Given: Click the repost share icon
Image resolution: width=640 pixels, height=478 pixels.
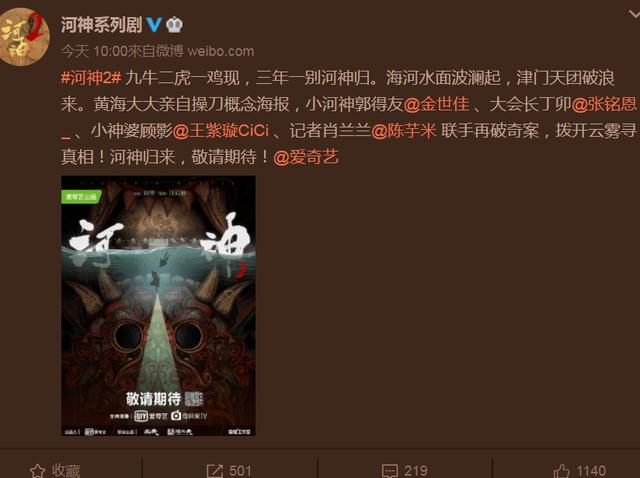Looking at the screenshot, I should coord(215,471).
